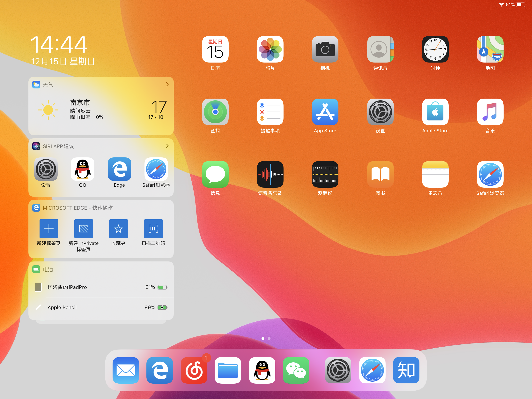Launch the Measure app
Screen dimensions: 532x399
pyautogui.click(x=325, y=174)
